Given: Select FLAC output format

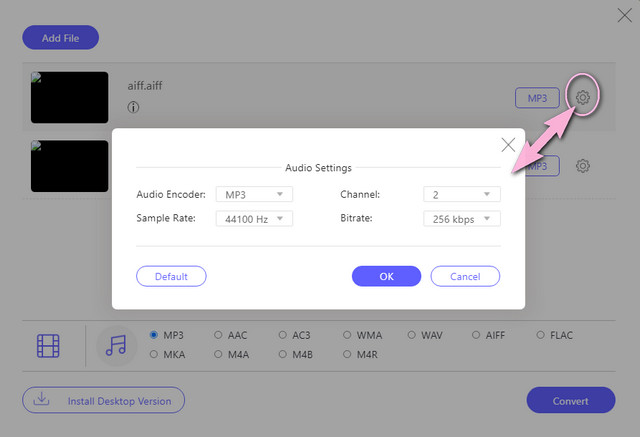Looking at the screenshot, I should pos(540,335).
